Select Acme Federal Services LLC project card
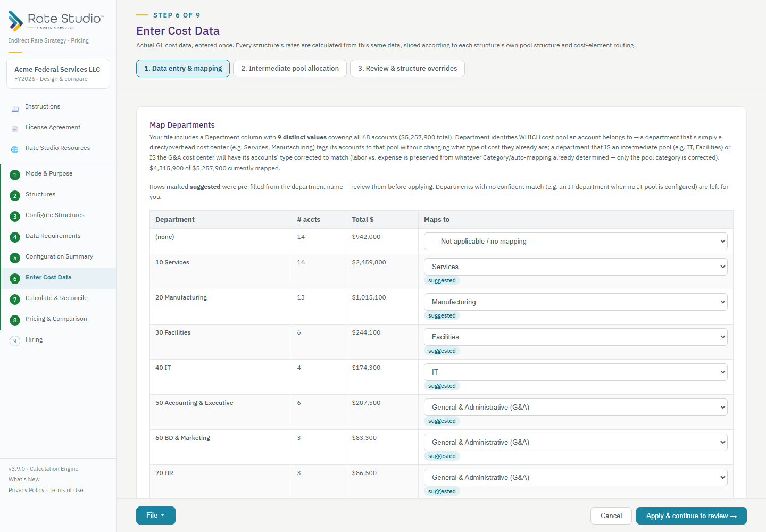 click(x=58, y=74)
